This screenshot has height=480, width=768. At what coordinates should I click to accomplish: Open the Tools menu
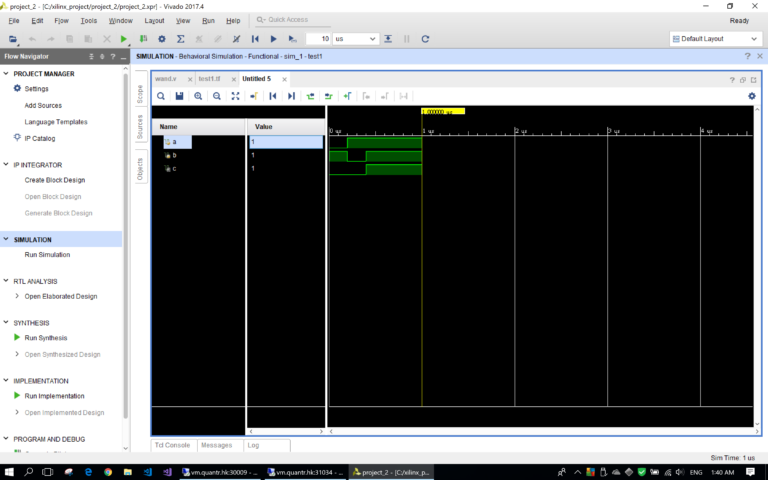pyautogui.click(x=89, y=21)
